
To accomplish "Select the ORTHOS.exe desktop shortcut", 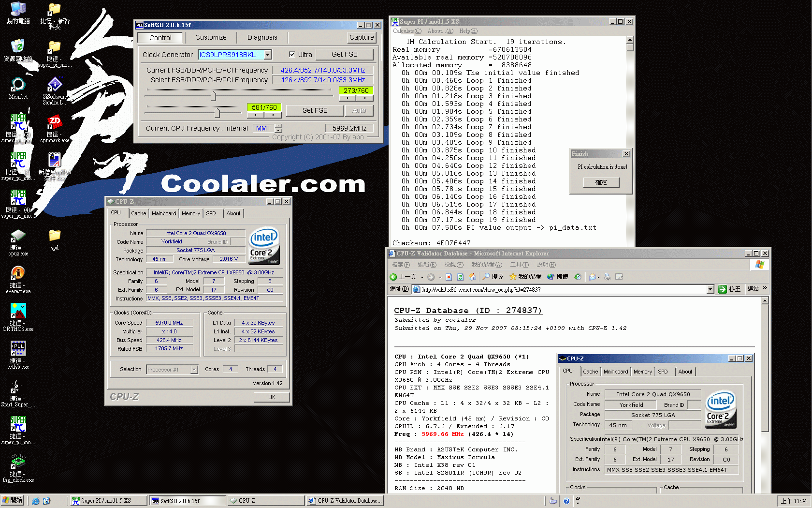I will 18,317.
